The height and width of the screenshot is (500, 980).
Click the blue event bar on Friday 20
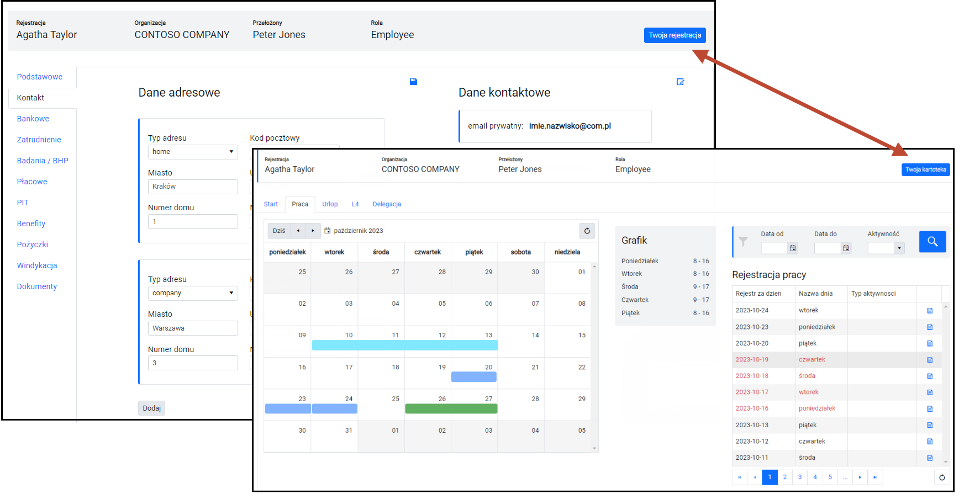[474, 377]
